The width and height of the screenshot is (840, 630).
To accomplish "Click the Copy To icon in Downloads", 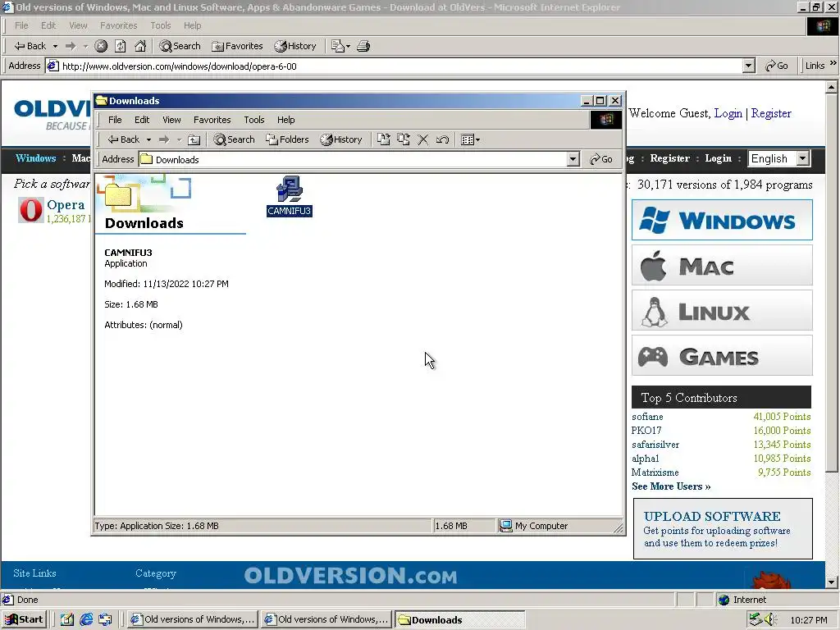I will pos(404,139).
